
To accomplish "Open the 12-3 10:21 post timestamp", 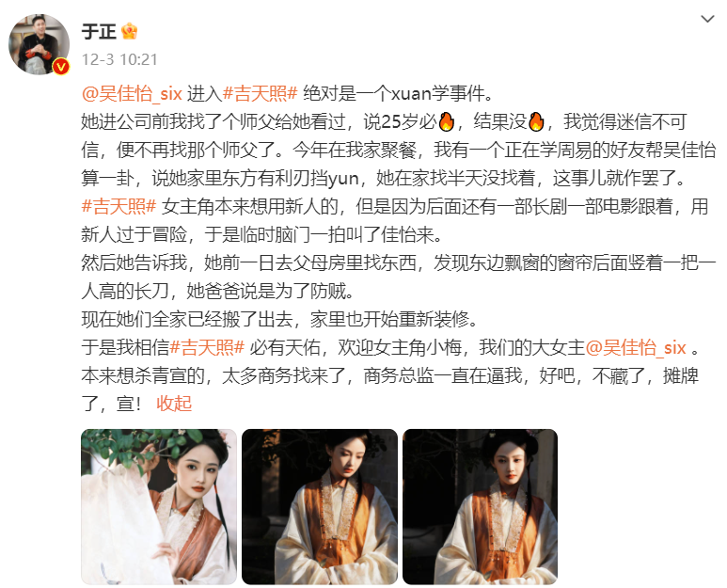I will (119, 59).
